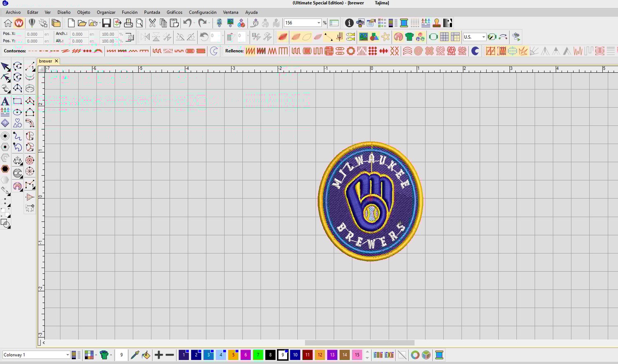The height and width of the screenshot is (364, 618).
Task: Select the arrow Select Object tool
Action: click(5, 67)
